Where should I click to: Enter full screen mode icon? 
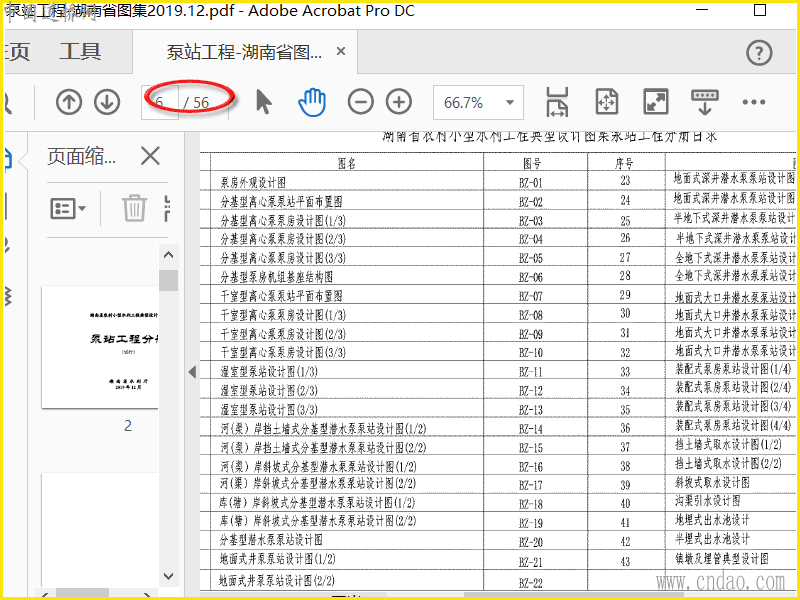656,102
